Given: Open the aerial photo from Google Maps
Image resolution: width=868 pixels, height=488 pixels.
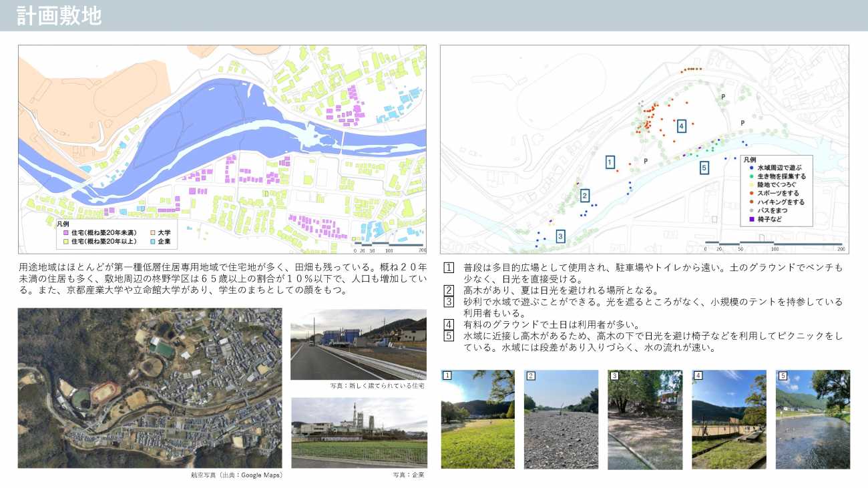Looking at the screenshot, I should click(150, 388).
